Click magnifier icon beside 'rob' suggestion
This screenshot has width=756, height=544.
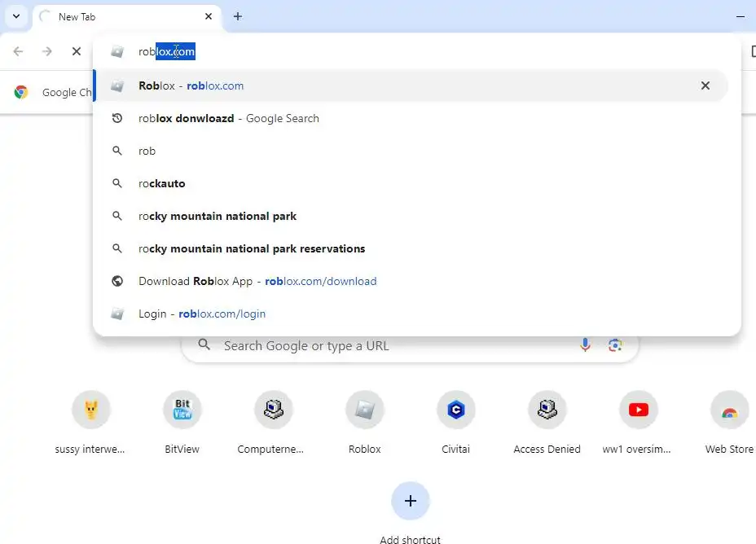pos(117,151)
